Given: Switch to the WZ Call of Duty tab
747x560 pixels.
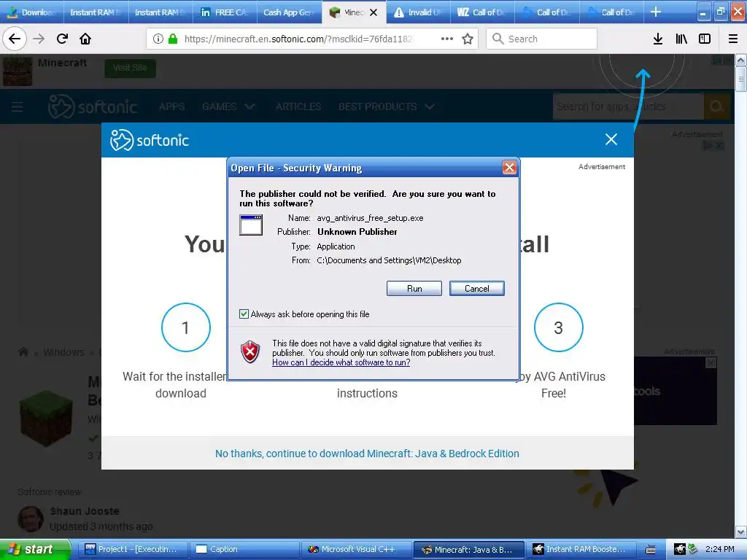Looking at the screenshot, I should (x=483, y=12).
